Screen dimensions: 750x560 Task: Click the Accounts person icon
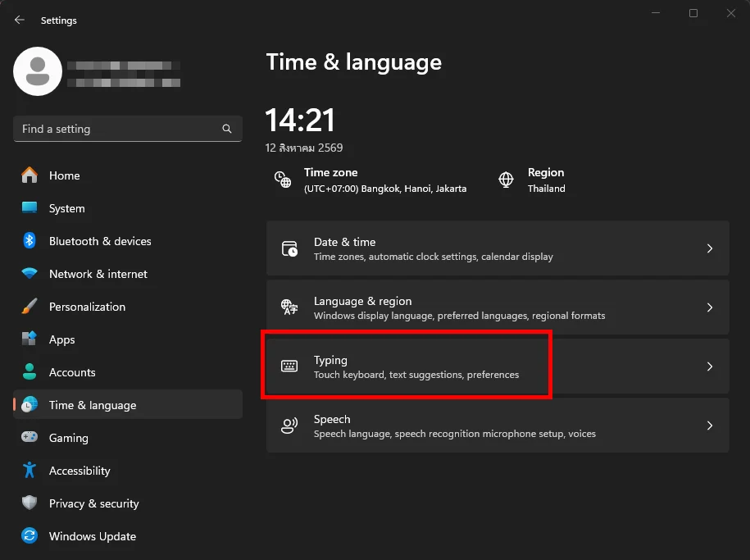click(x=30, y=372)
